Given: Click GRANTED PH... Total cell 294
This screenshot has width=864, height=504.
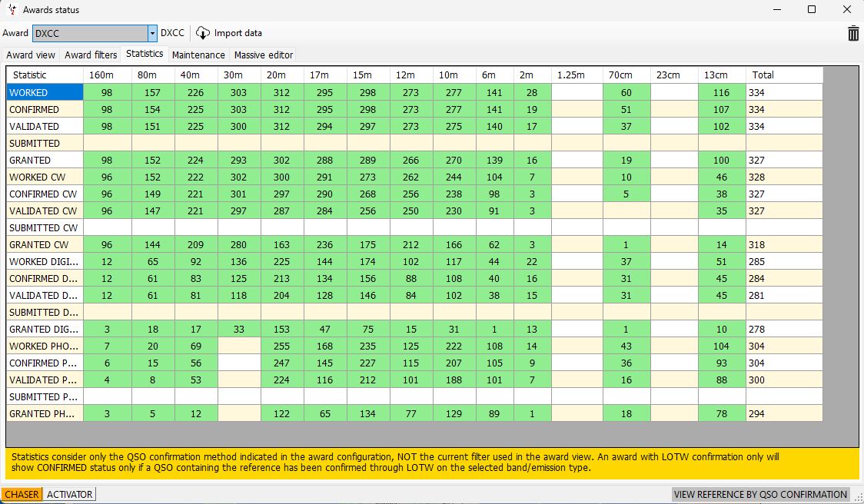Looking at the screenshot, I should [784, 413].
